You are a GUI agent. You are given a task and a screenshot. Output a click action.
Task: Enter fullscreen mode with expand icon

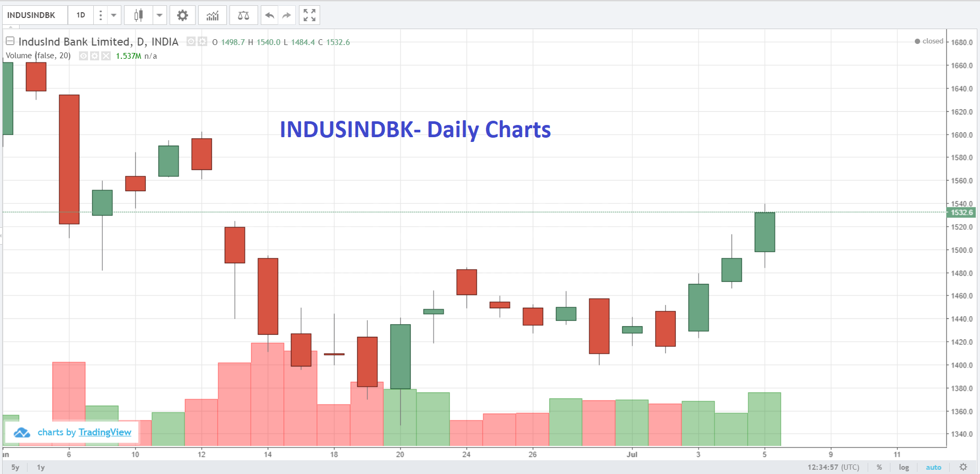click(310, 15)
